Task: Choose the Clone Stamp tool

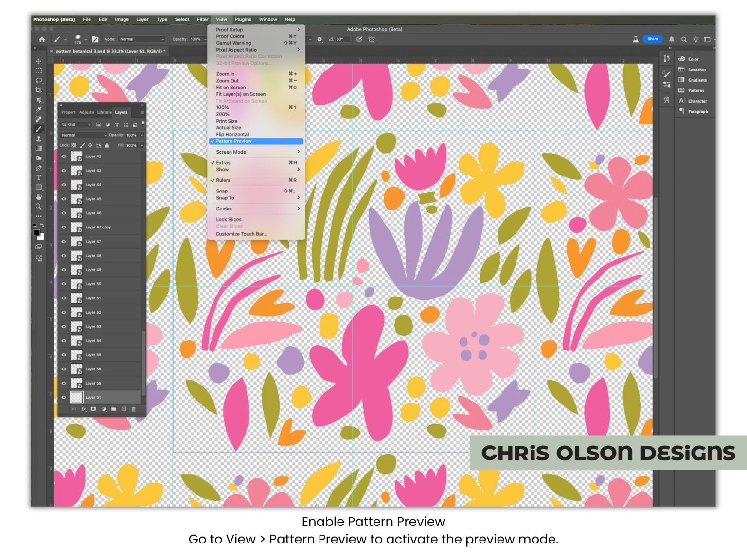Action: tap(38, 139)
